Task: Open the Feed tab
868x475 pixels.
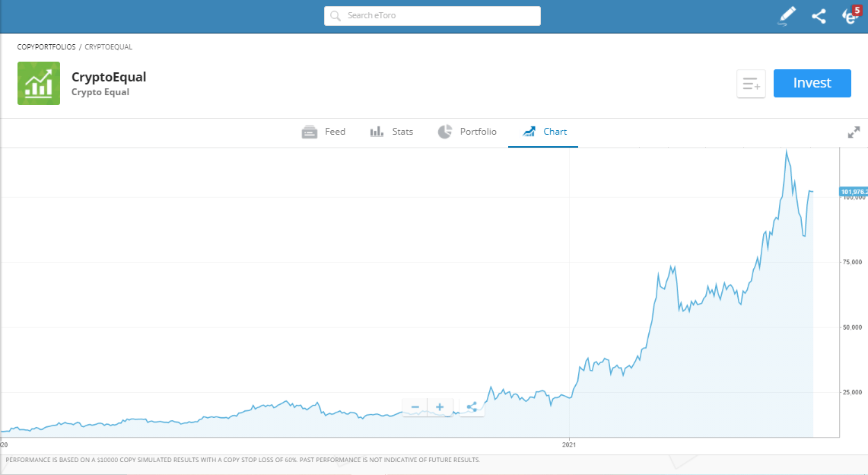Action: pyautogui.click(x=324, y=132)
